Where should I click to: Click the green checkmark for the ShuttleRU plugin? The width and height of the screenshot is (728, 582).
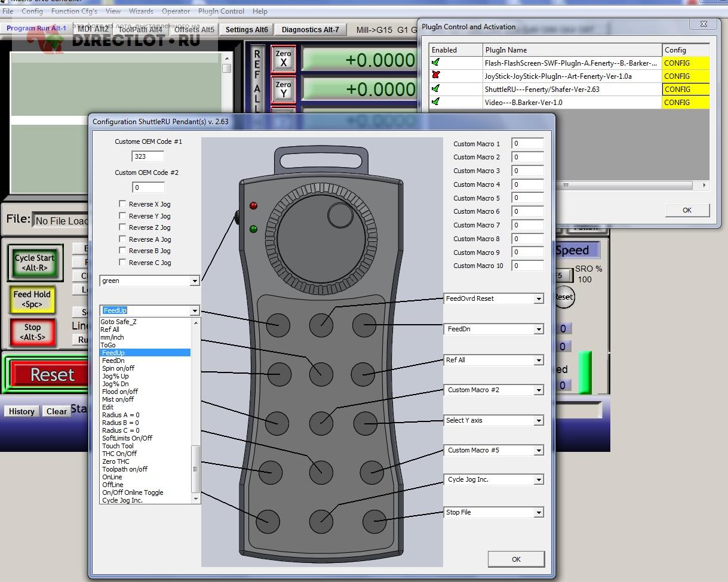click(436, 89)
